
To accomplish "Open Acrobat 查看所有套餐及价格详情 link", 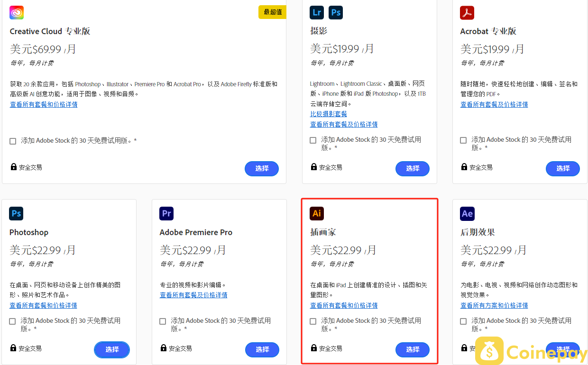I will (x=494, y=104).
